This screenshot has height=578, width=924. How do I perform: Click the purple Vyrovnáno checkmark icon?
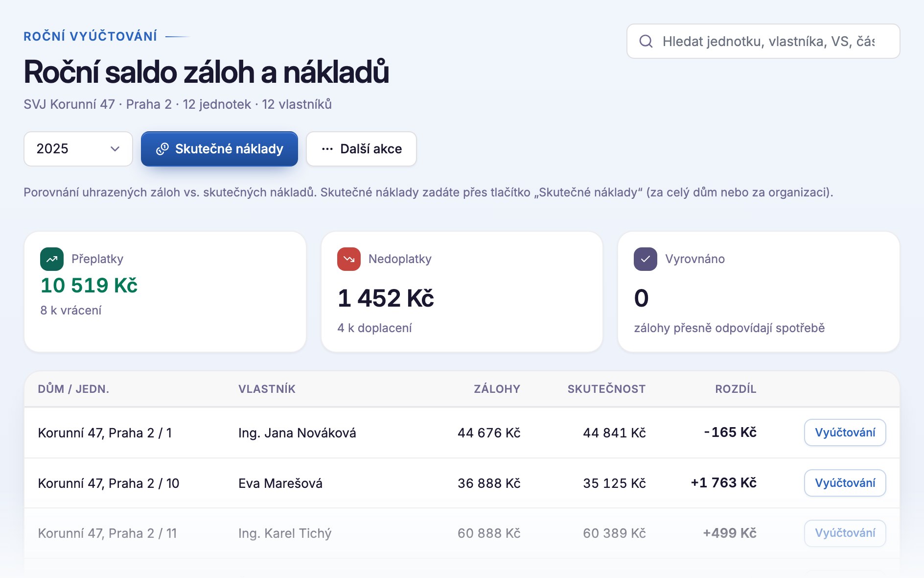pyautogui.click(x=646, y=259)
